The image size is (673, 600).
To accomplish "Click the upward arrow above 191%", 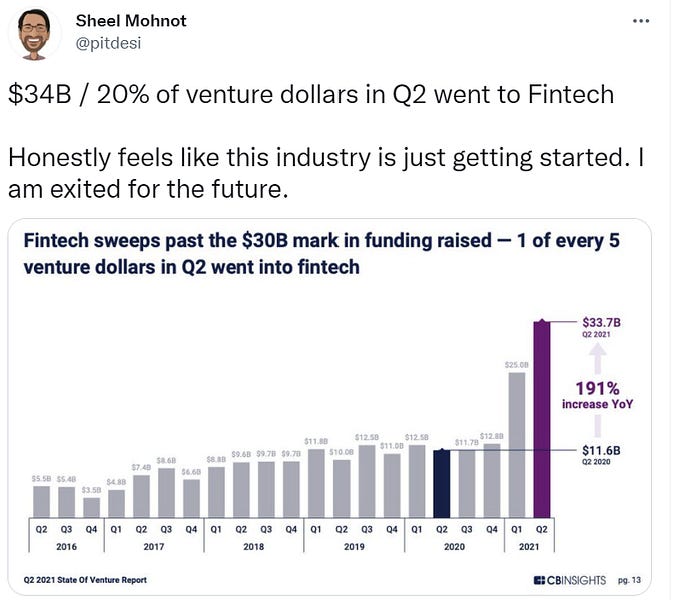I will (597, 359).
